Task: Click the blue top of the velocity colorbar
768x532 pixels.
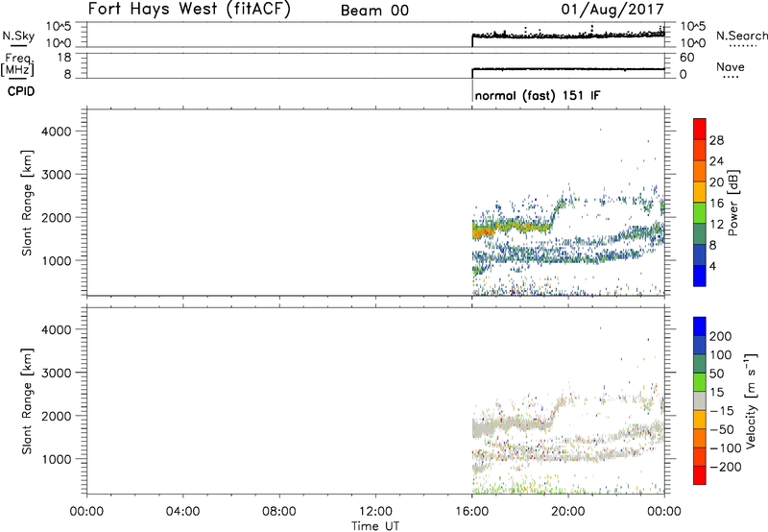Action: (x=700, y=326)
